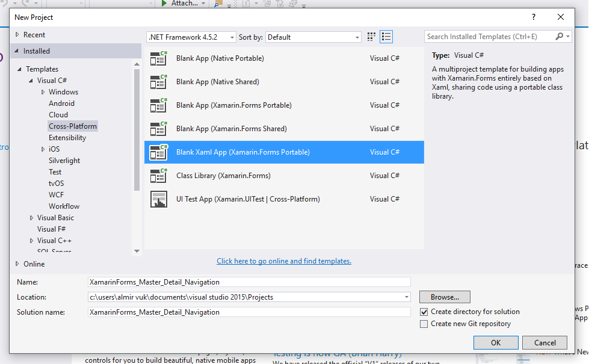The height and width of the screenshot is (364, 589).
Task: Collapse the Templates tree node
Action: (19, 69)
